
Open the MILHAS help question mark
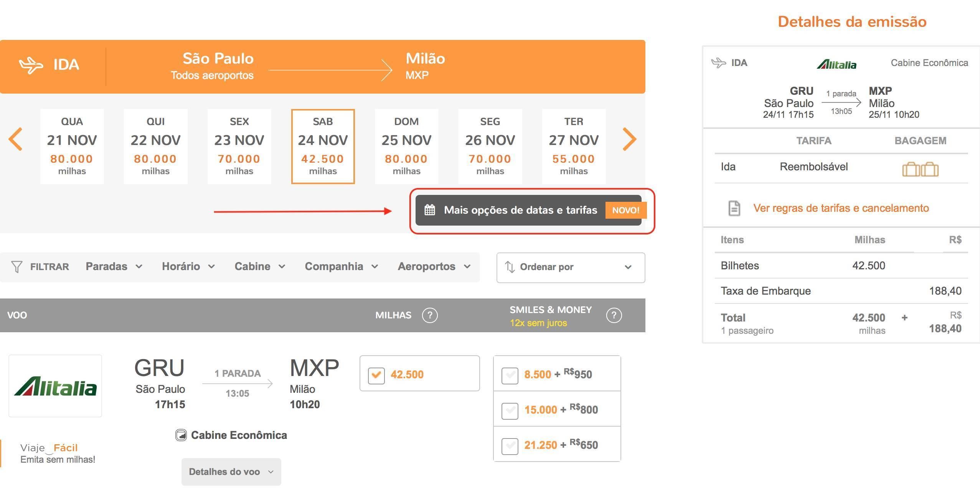[x=430, y=315]
